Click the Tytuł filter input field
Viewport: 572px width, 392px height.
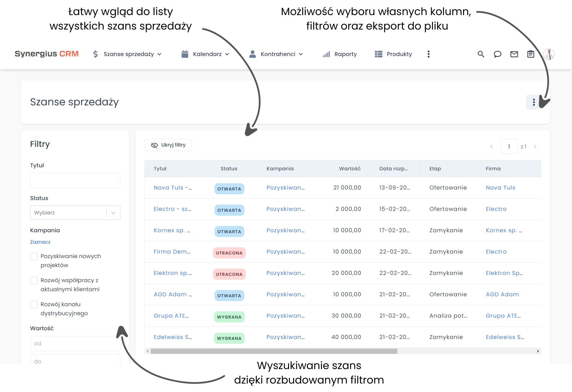pyautogui.click(x=75, y=180)
